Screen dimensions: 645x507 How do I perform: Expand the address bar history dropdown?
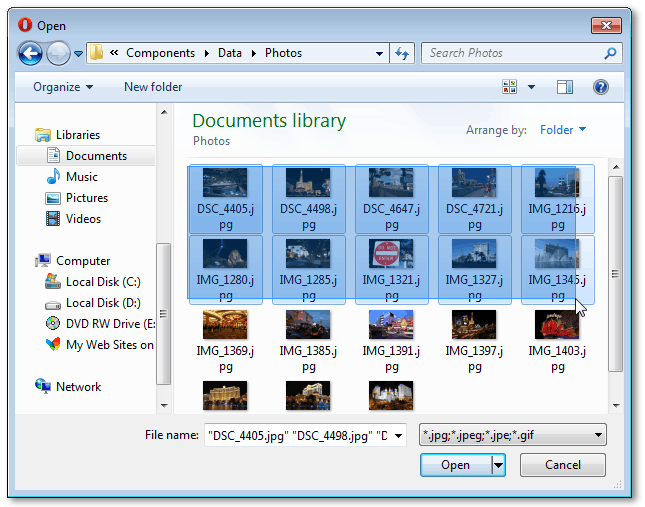pyautogui.click(x=379, y=53)
